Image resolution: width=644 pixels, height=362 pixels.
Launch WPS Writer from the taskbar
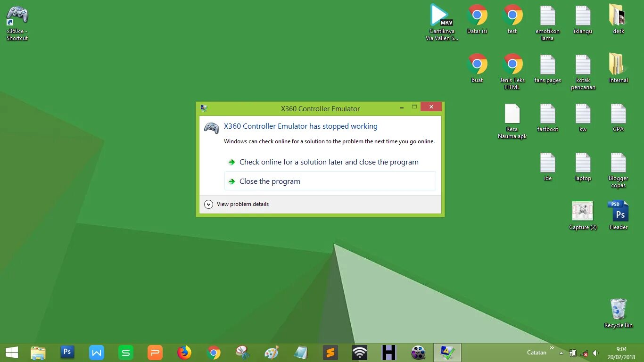pyautogui.click(x=97, y=353)
